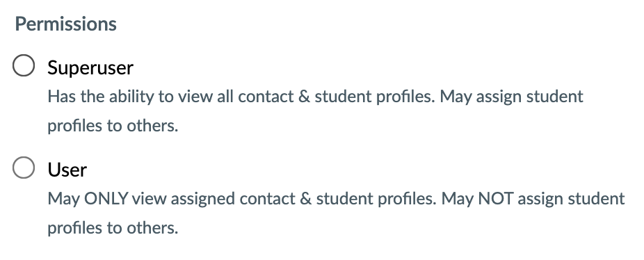Screen dimensions: 644x260
Task: Click the Permissions section heading
Action: tap(65, 24)
